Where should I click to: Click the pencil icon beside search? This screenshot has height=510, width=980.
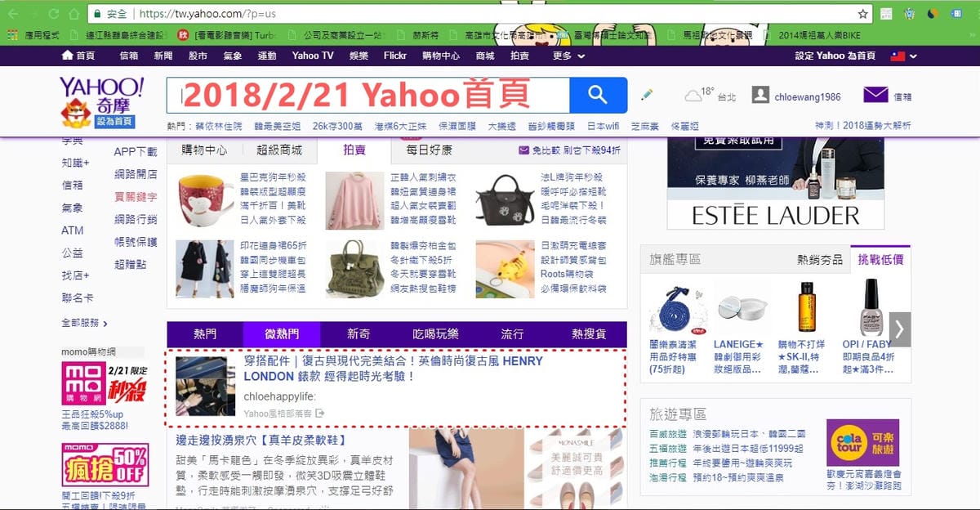click(x=647, y=96)
